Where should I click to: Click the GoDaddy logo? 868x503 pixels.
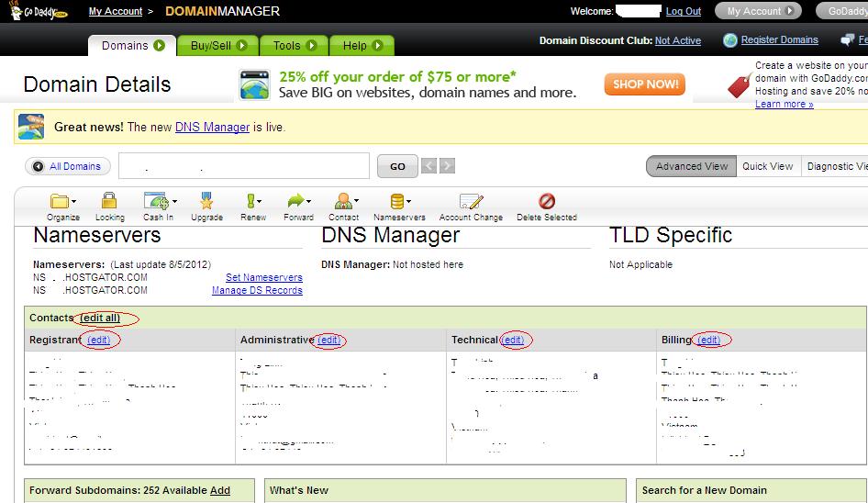coord(39,10)
